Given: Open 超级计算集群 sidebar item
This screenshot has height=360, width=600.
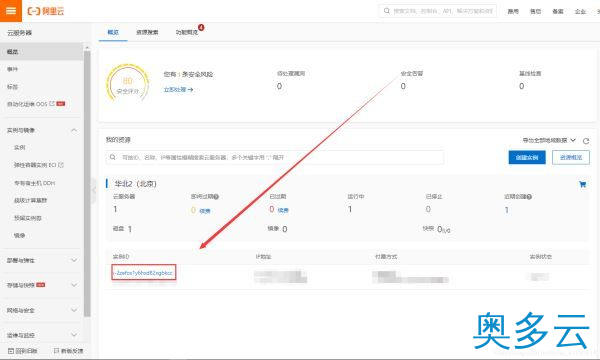Looking at the screenshot, I should [x=31, y=200].
